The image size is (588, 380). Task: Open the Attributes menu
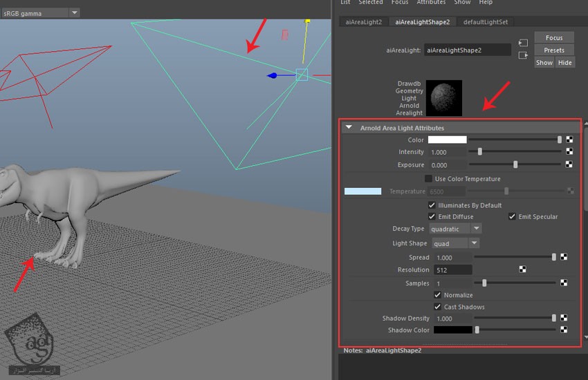(x=431, y=2)
